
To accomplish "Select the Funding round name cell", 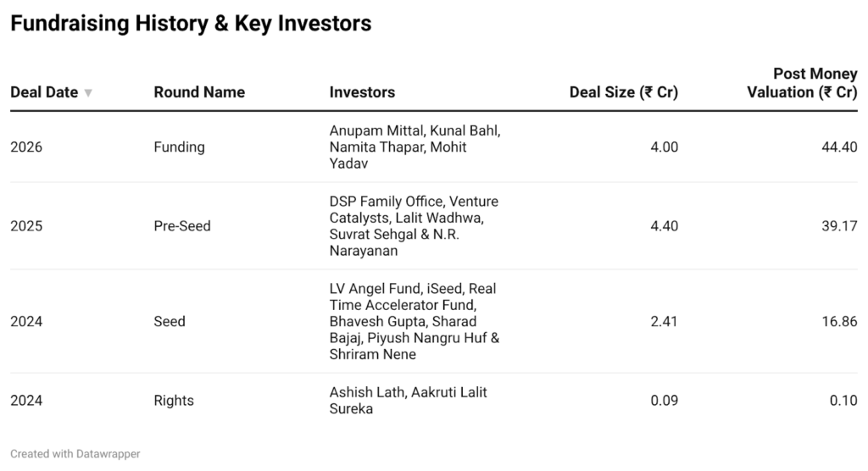I will coord(179,147).
